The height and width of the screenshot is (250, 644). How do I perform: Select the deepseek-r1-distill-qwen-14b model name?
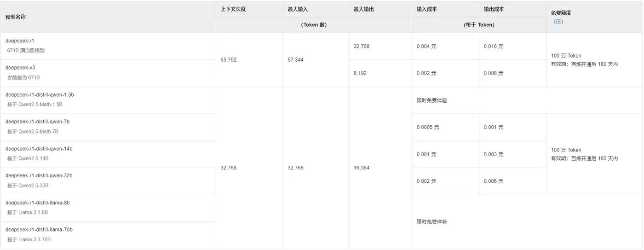(39, 149)
